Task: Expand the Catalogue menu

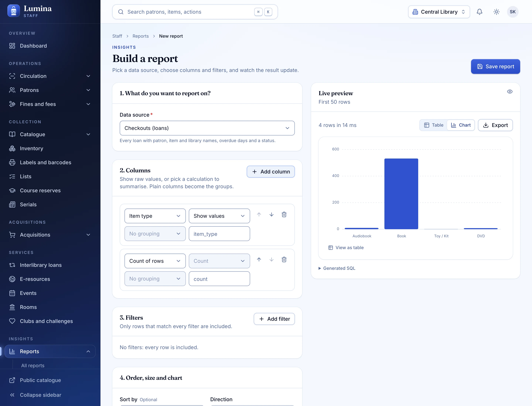Action: (50, 134)
